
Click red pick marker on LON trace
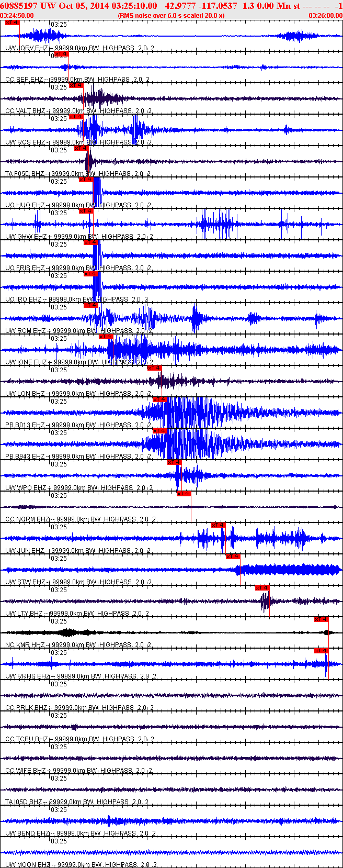tap(154, 368)
